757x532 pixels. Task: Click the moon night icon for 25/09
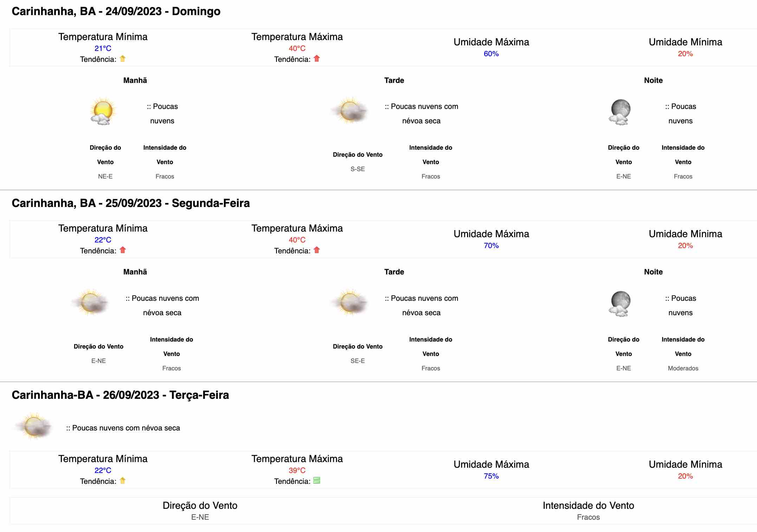(x=620, y=304)
